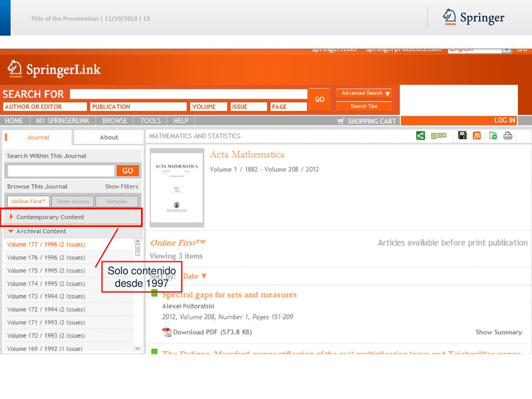Click the shopping cart icon
The image size is (532, 399).
click(340, 121)
